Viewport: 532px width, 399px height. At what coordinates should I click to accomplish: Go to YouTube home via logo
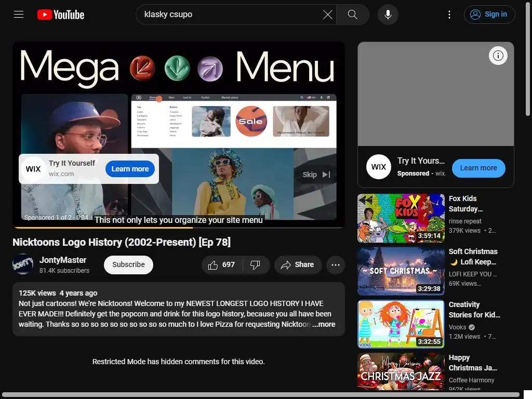pos(61,15)
